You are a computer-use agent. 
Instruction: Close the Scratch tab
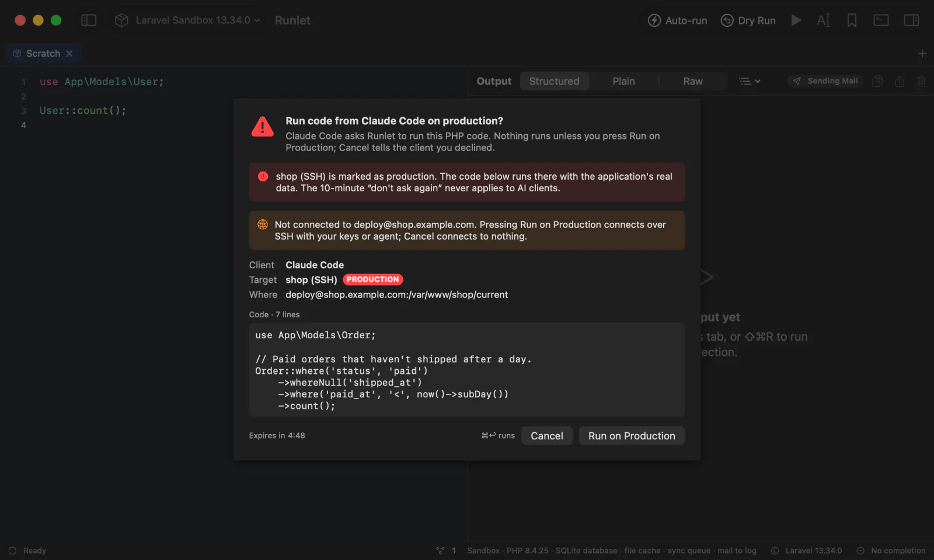tap(69, 53)
